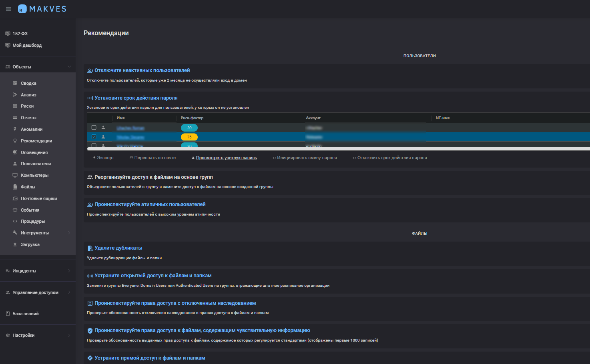Image resolution: width=590 pixels, height=364 pixels.
Task: Click the 152-ФЗ dashboard icon
Action: (x=8, y=34)
